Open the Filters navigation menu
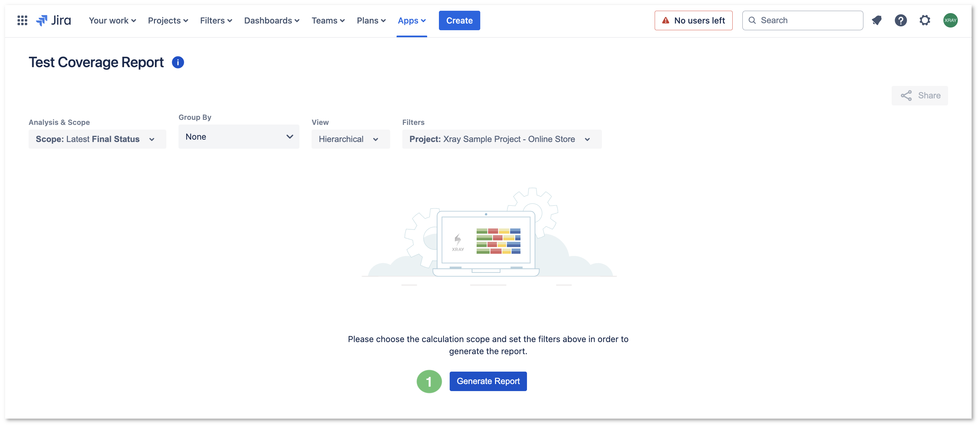980x427 pixels. [x=216, y=20]
